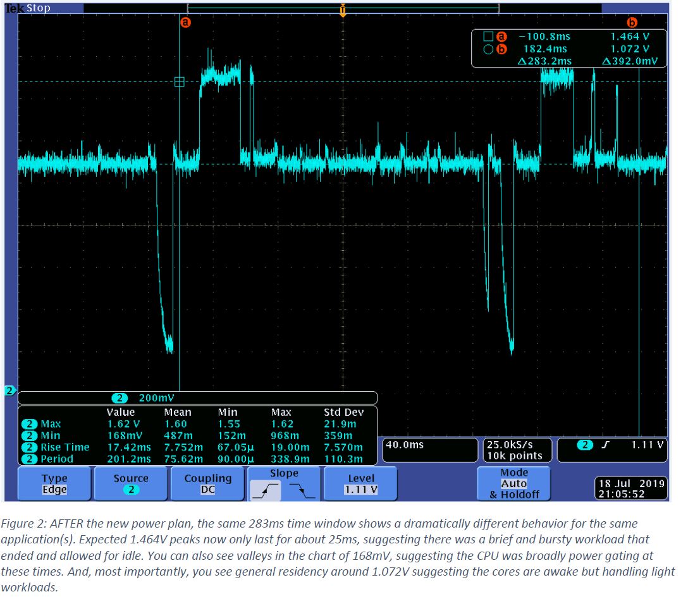This screenshot has height=599, width=700.
Task: Click the orange trigger position marker
Action: point(342,10)
